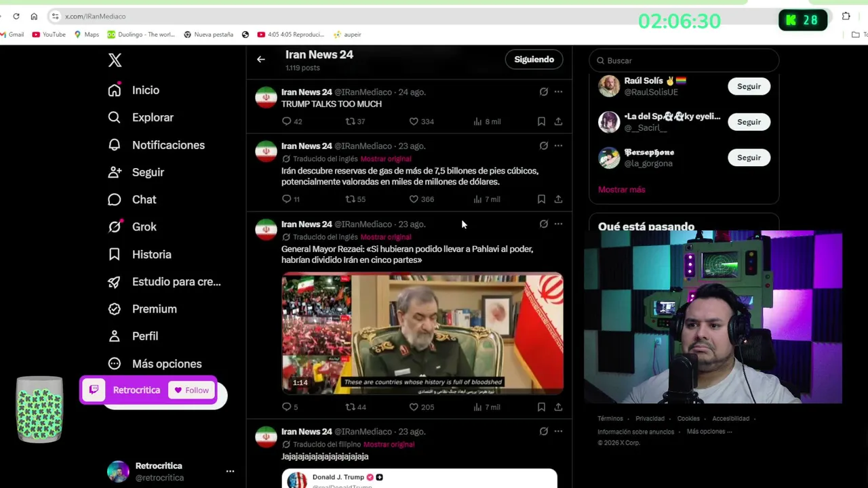Reply to the Iran gas reserves post
Image resolution: width=868 pixels, height=488 pixels.
tap(286, 199)
